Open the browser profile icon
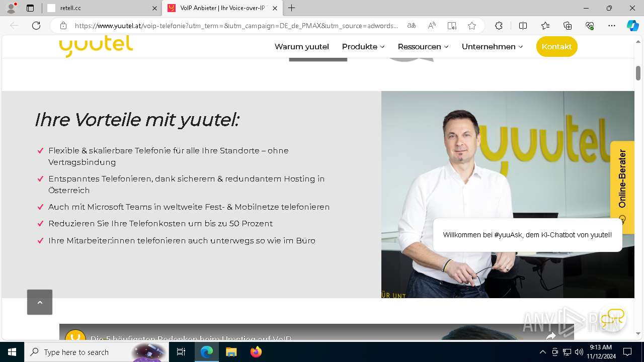Screen dimensions: 644x362 point(11,8)
